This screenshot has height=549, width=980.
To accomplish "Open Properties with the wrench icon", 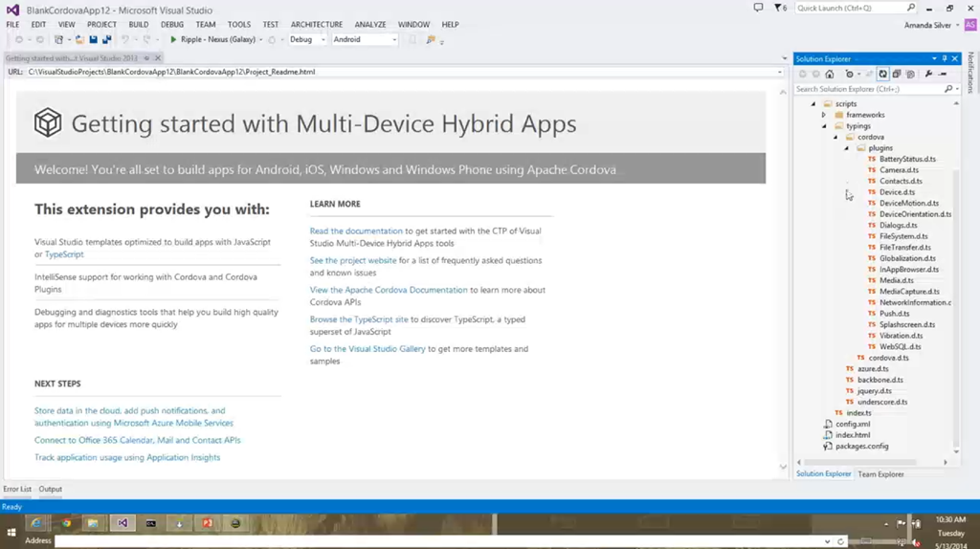I will 928,74.
